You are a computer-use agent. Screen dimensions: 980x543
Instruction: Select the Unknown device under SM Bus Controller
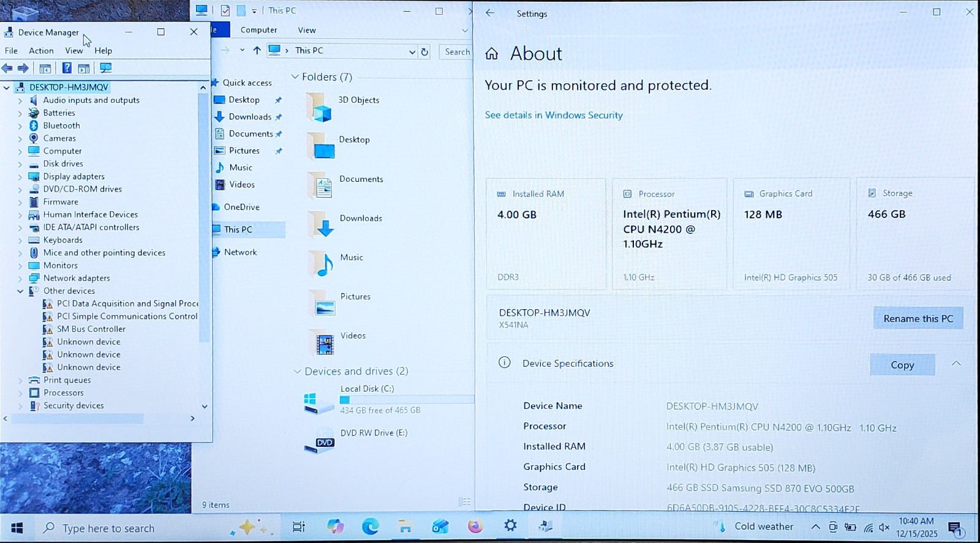pos(89,342)
